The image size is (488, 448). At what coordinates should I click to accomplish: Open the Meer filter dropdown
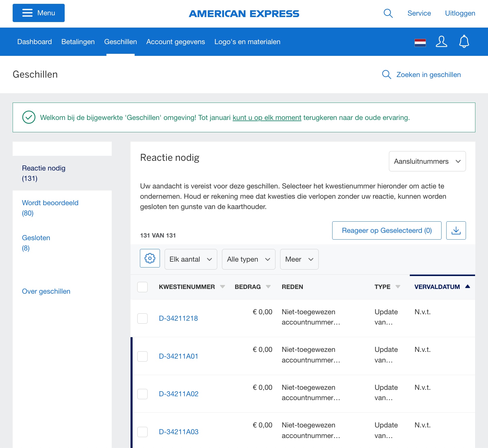point(299,259)
